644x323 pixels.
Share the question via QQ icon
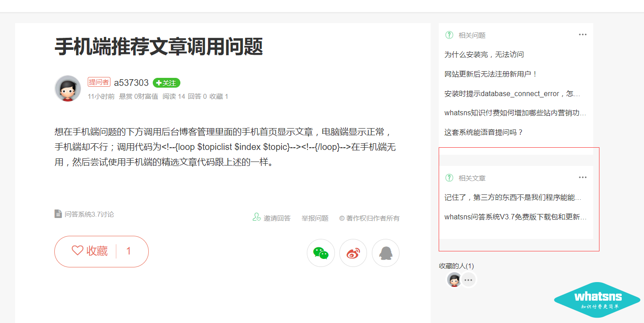click(x=386, y=253)
